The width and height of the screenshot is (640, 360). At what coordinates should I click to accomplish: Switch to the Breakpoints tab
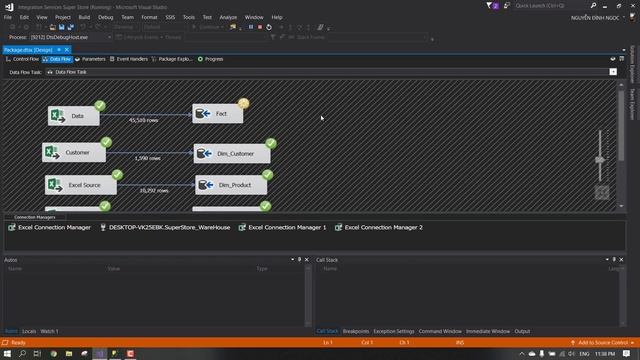pyautogui.click(x=356, y=331)
